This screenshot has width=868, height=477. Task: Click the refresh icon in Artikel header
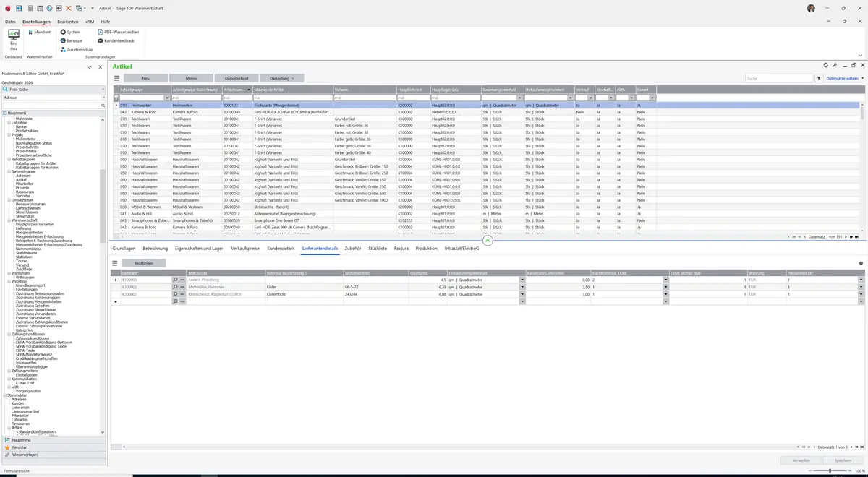[827, 66]
